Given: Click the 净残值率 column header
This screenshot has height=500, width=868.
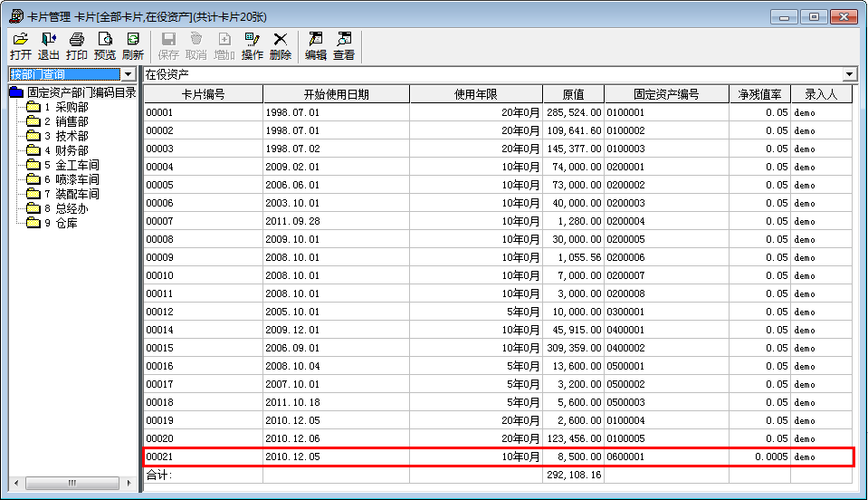Looking at the screenshot, I should click(759, 94).
